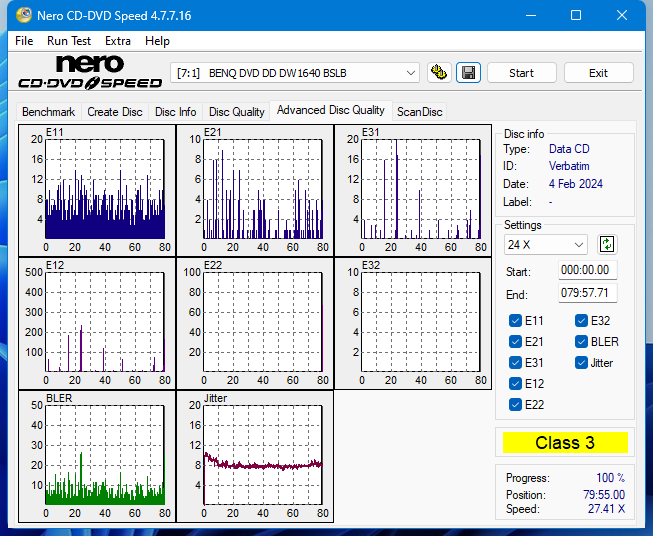Click the Data CD type value

pos(569,149)
